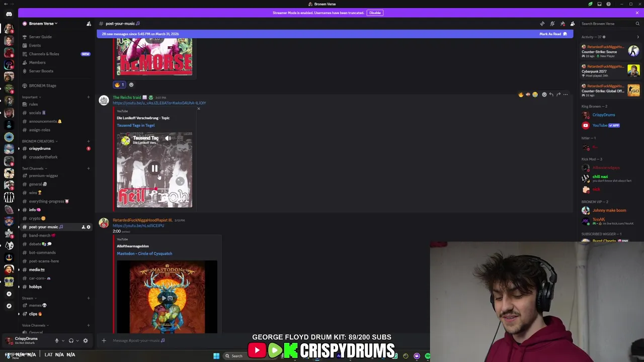Collapse the BRONEM CREATORS category
The width and height of the screenshot is (644, 362).
click(x=39, y=141)
